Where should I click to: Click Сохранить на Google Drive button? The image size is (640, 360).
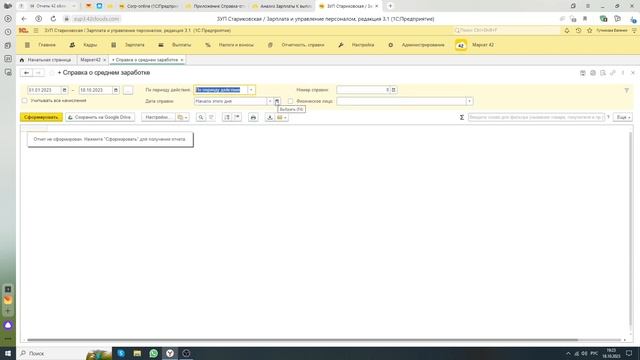(100, 117)
